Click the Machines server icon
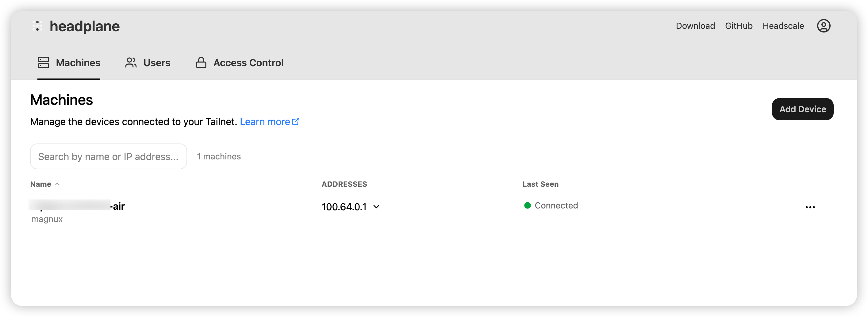 coord(44,63)
